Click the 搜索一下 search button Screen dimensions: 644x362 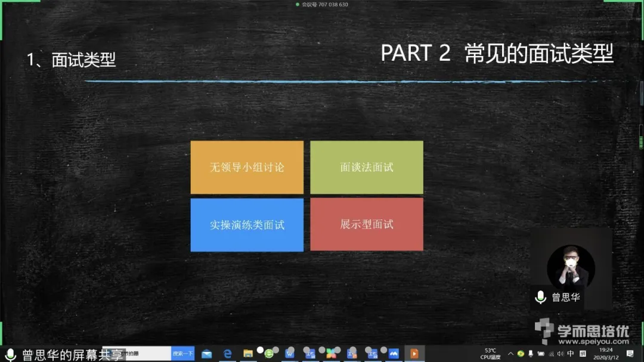(x=182, y=354)
